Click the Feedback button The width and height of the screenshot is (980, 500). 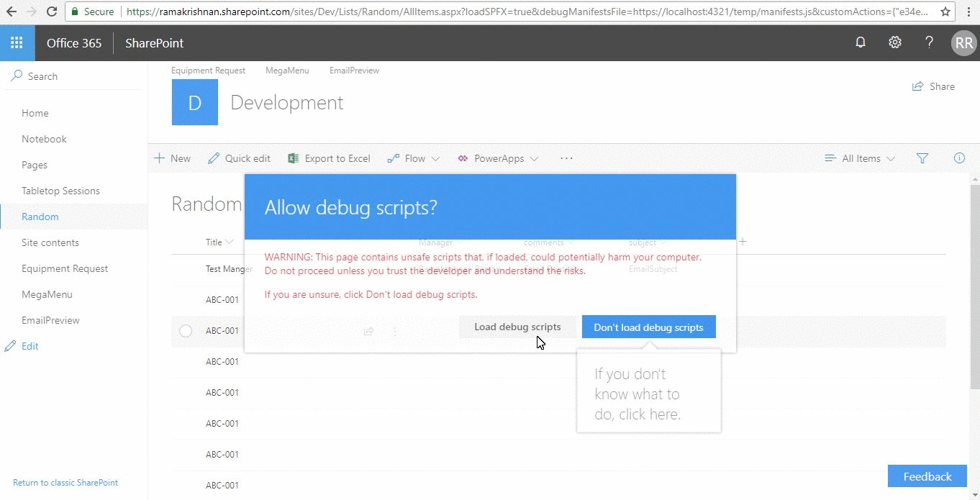tap(927, 476)
